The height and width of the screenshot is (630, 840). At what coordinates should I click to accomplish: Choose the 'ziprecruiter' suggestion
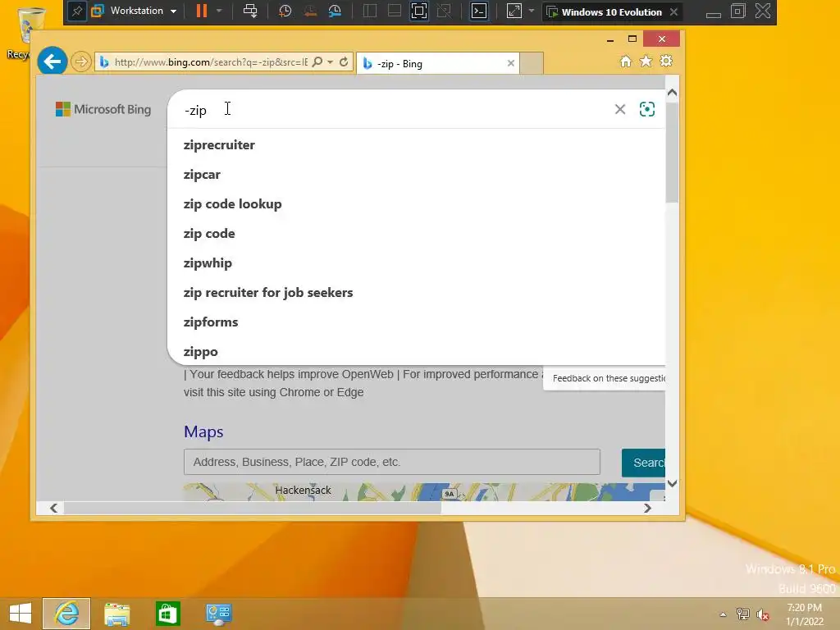click(x=416, y=144)
